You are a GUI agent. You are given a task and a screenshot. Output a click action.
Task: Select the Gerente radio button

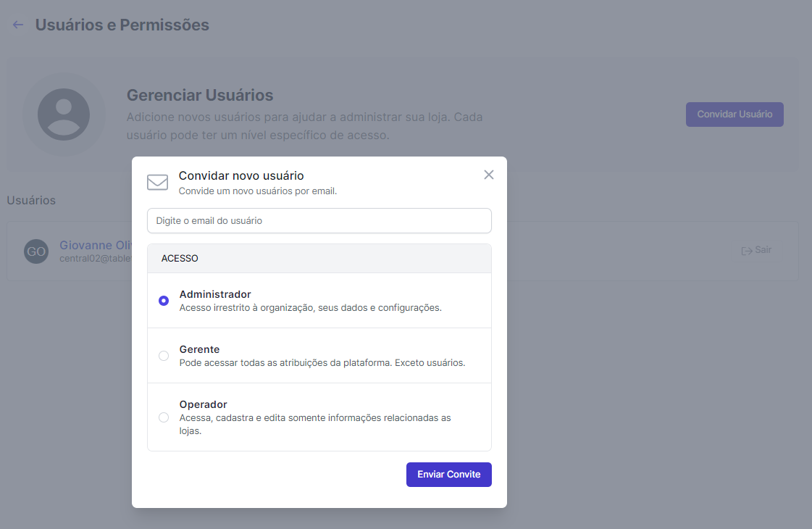(164, 356)
